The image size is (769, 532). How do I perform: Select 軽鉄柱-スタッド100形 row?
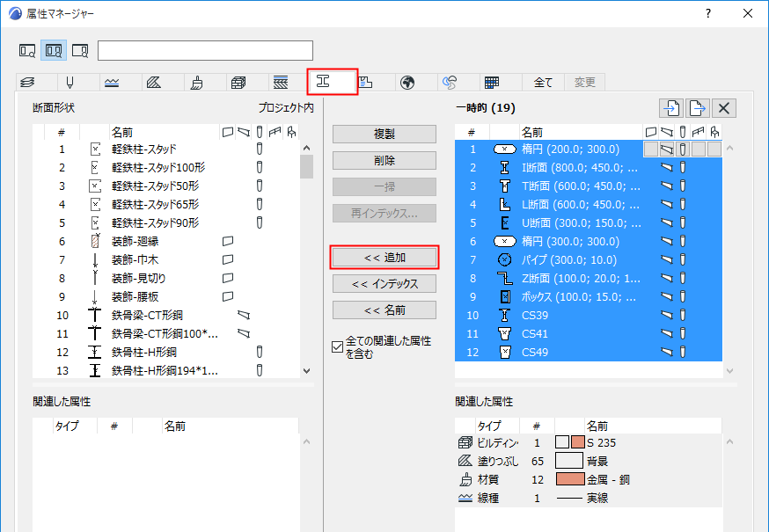click(166, 168)
